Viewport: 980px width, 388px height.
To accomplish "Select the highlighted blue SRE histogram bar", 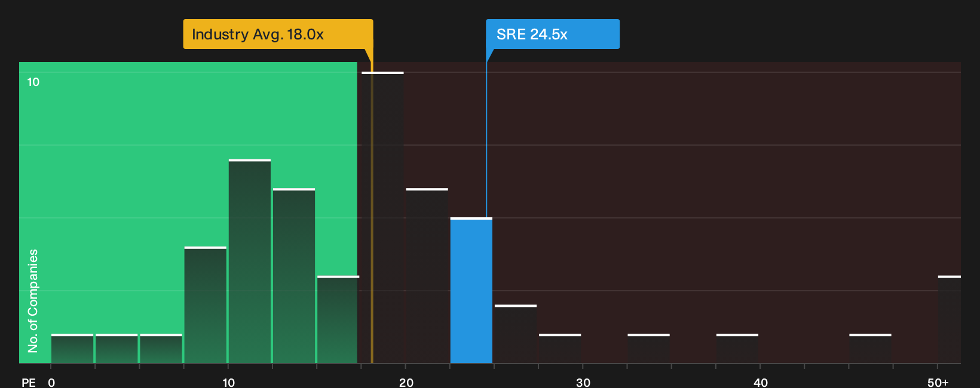I will tap(471, 290).
